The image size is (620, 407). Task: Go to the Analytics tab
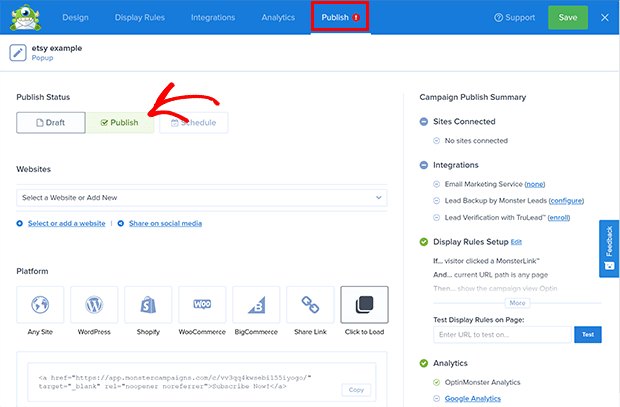278,17
